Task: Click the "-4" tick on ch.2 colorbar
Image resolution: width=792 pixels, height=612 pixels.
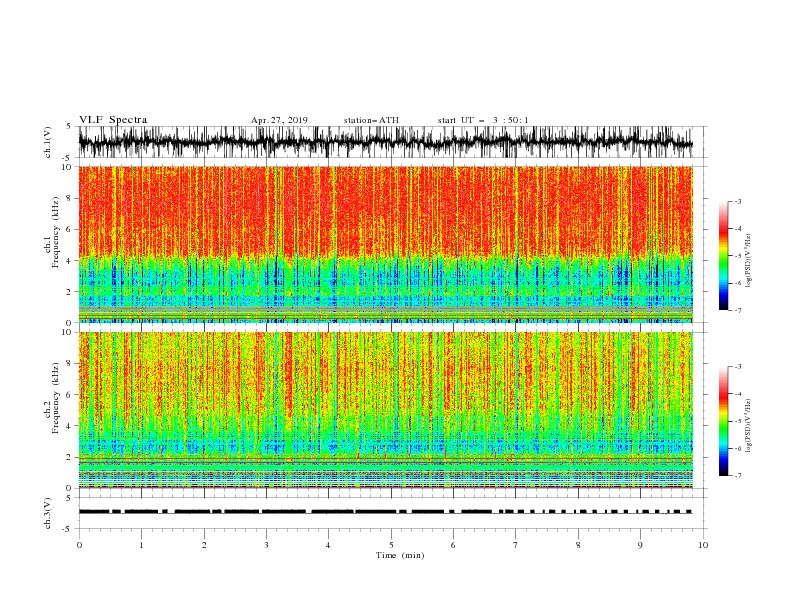Action: click(738, 394)
